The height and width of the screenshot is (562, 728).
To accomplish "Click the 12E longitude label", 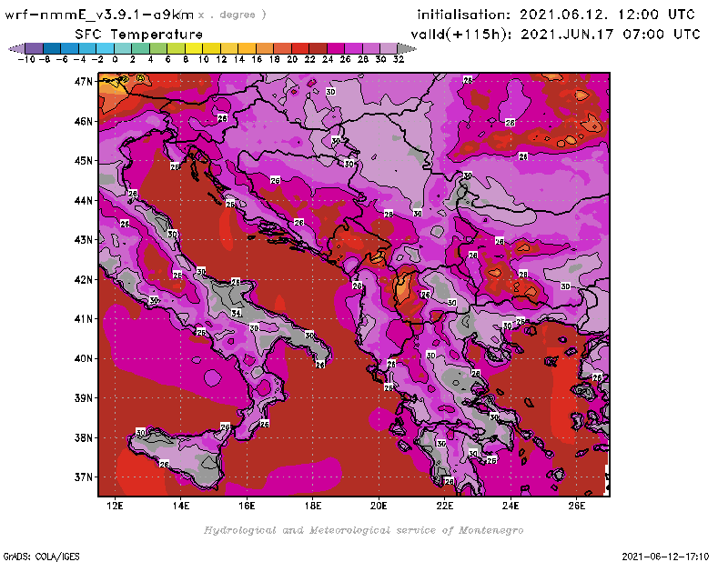I will tap(115, 506).
